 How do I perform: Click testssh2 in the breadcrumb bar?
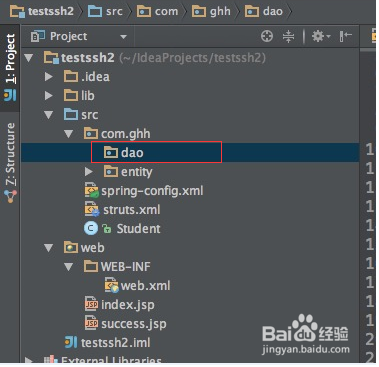click(x=42, y=11)
